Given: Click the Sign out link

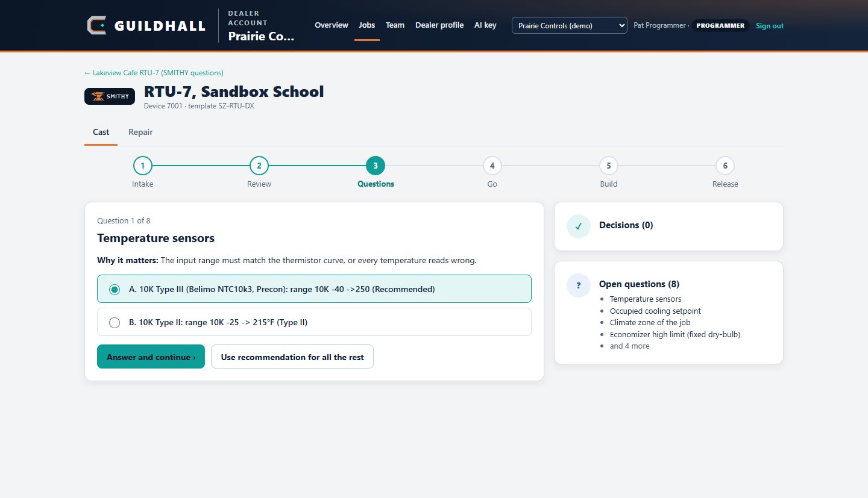Looking at the screenshot, I should click(770, 26).
